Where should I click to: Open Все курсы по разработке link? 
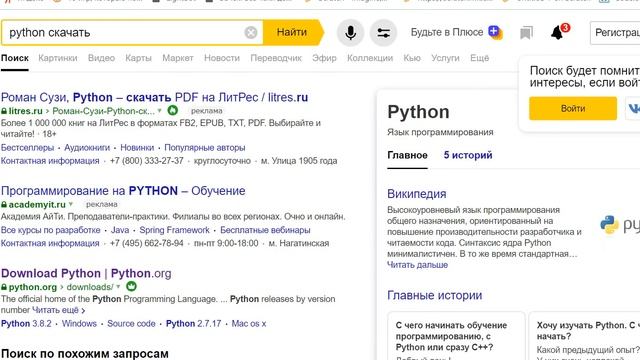(x=50, y=230)
